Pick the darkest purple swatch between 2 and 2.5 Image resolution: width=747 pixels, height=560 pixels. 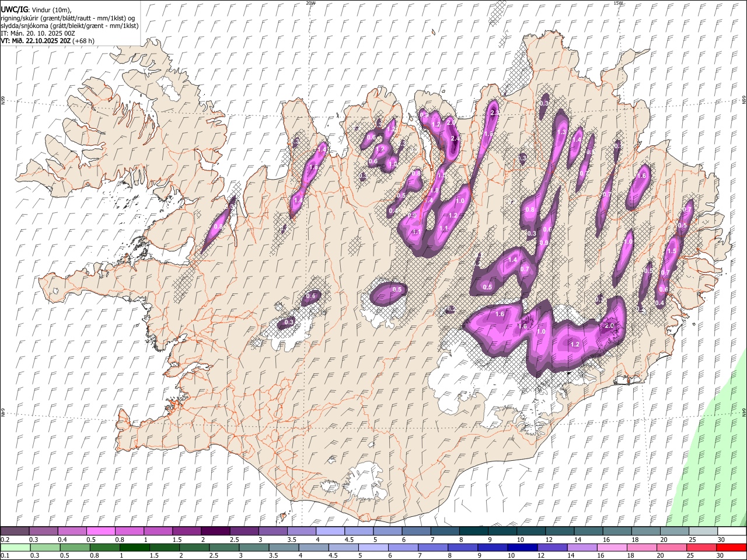tap(215, 531)
